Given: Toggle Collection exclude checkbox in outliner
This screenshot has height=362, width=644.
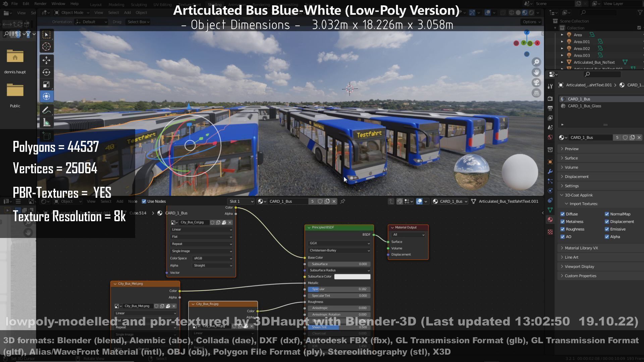Looking at the screenshot, I should click(x=639, y=28).
